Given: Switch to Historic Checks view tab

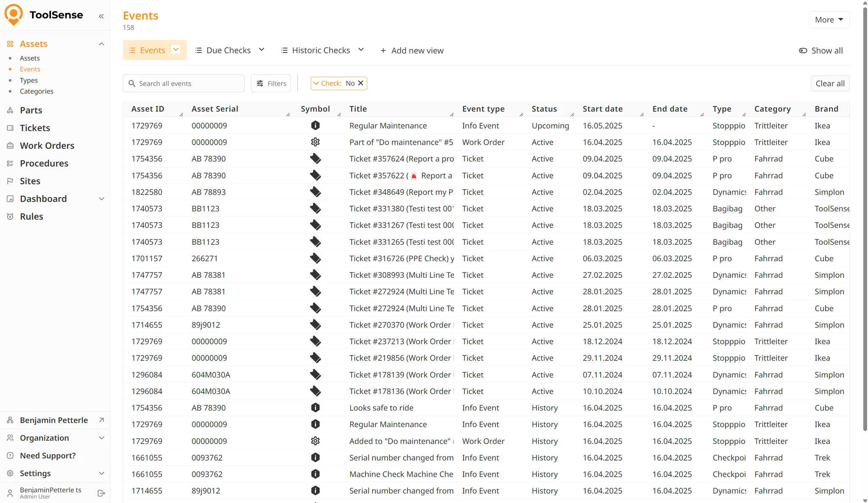Looking at the screenshot, I should pyautogui.click(x=321, y=50).
